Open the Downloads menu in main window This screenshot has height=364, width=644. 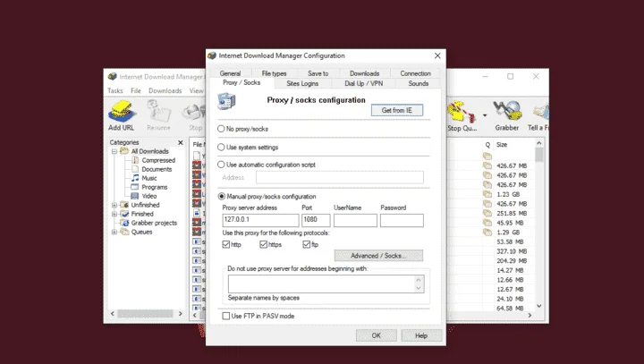(x=165, y=91)
